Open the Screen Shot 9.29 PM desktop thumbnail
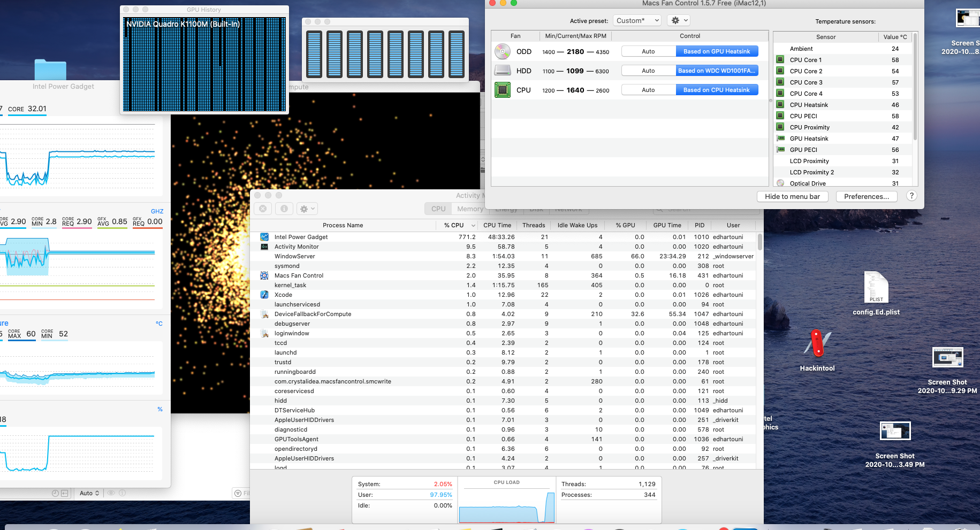Viewport: 980px width, 530px height. click(947, 357)
